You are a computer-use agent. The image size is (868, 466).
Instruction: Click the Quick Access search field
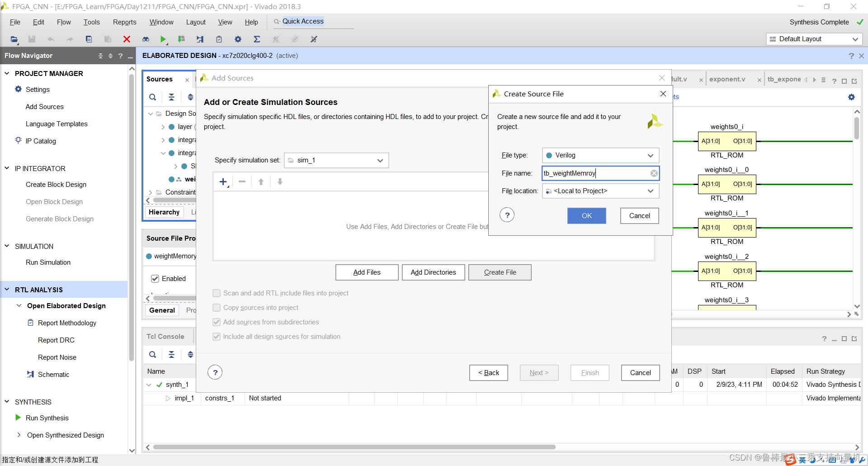(x=313, y=21)
